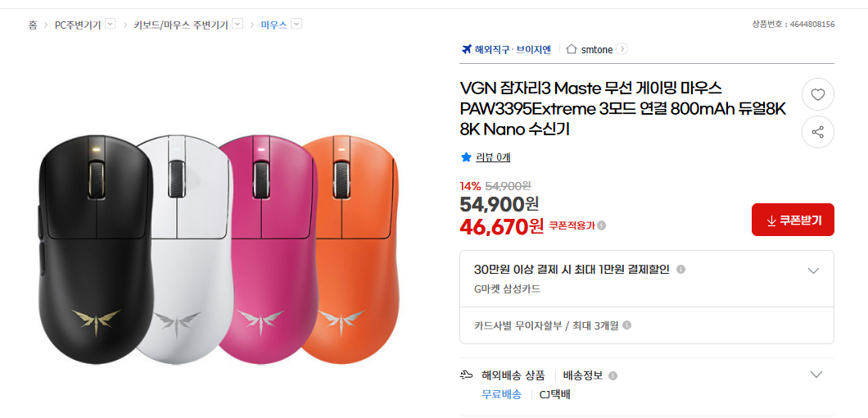
Task: Click the red 쿠폰받기 button
Action: (x=793, y=220)
